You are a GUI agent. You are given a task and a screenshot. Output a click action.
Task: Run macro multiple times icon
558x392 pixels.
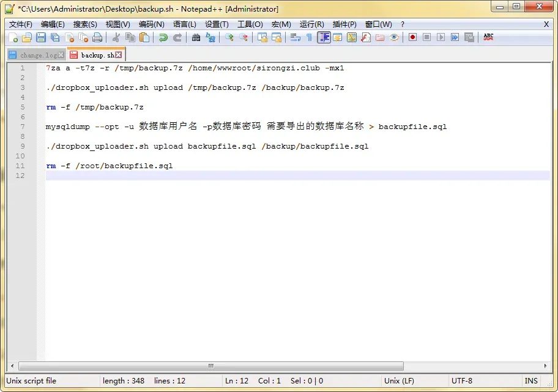tap(455, 37)
